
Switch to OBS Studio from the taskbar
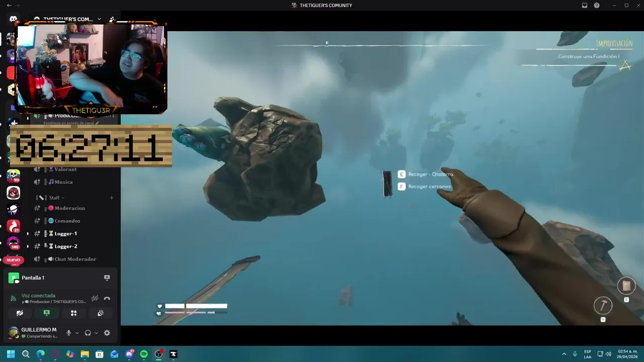pyautogui.click(x=159, y=354)
